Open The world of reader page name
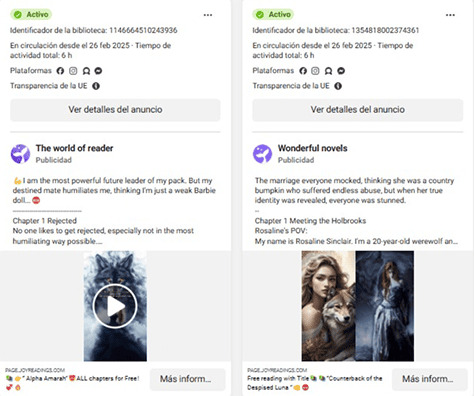The width and height of the screenshot is (474, 396). pos(74,148)
